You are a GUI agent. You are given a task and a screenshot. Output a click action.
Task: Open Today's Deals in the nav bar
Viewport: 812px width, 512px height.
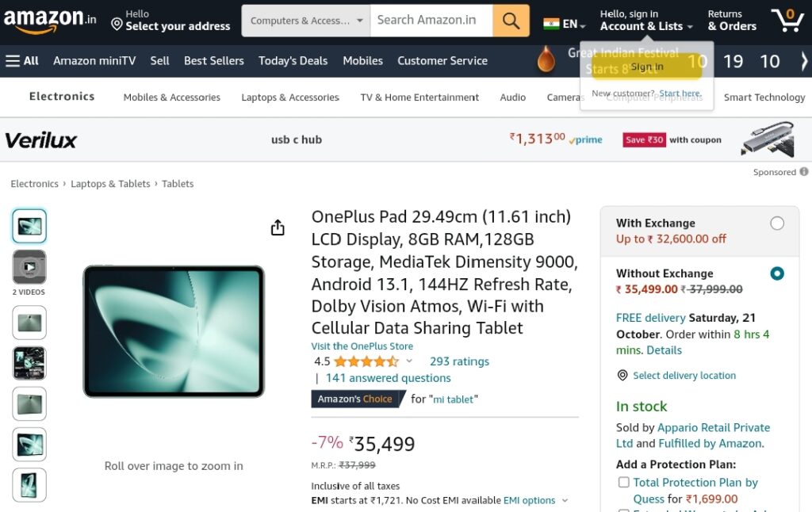pos(293,61)
